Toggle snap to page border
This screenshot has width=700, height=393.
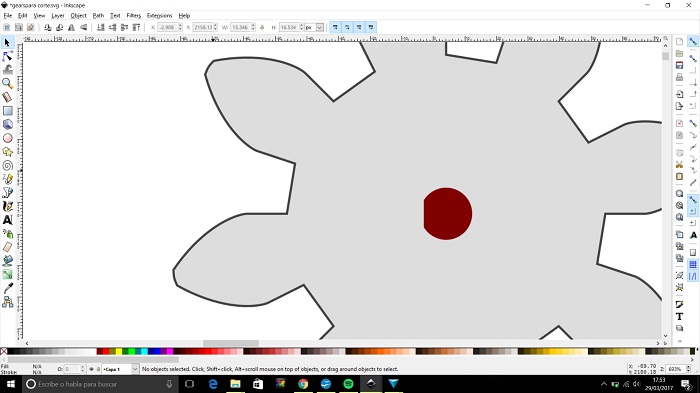click(x=693, y=252)
